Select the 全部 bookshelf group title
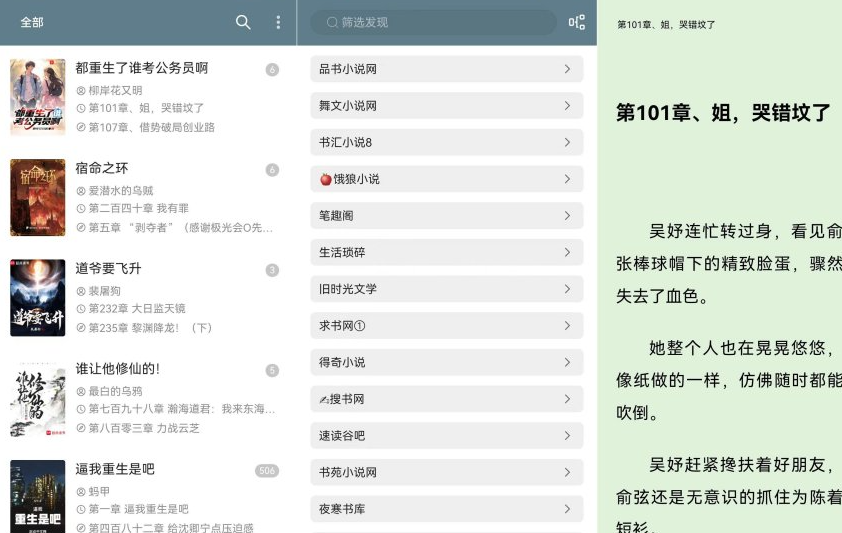The width and height of the screenshot is (842, 533). click(32, 22)
